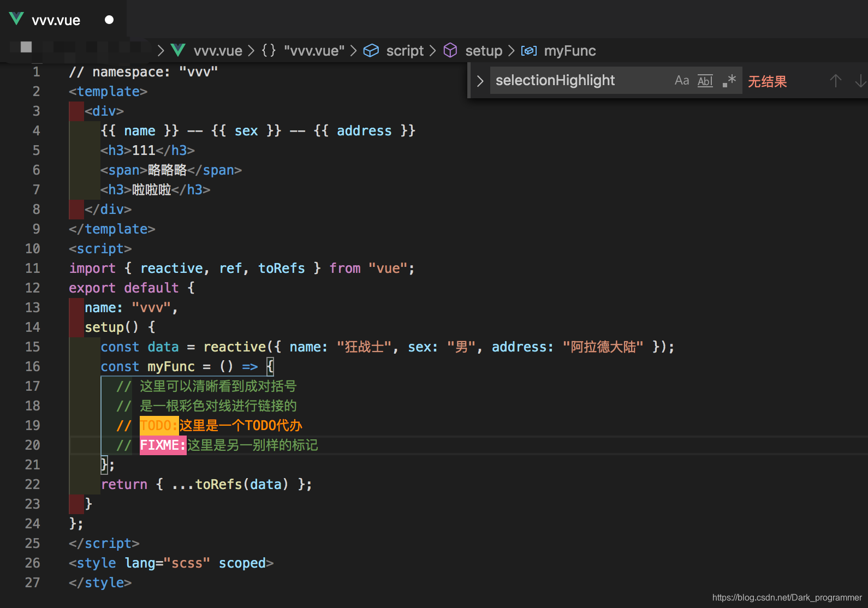Click the span text 略略略
Image resolution: width=868 pixels, height=608 pixels.
(167, 170)
